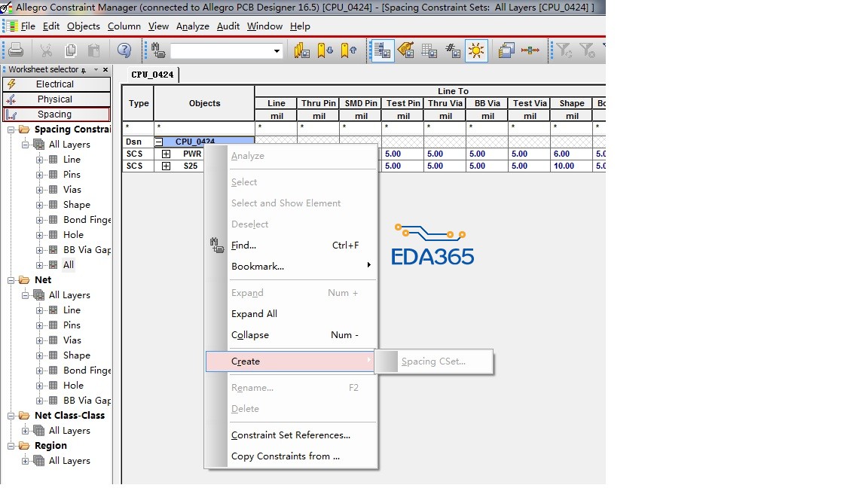This screenshot has height=488, width=868.
Task: Click the Paste clipboard icon
Action: coord(94,50)
